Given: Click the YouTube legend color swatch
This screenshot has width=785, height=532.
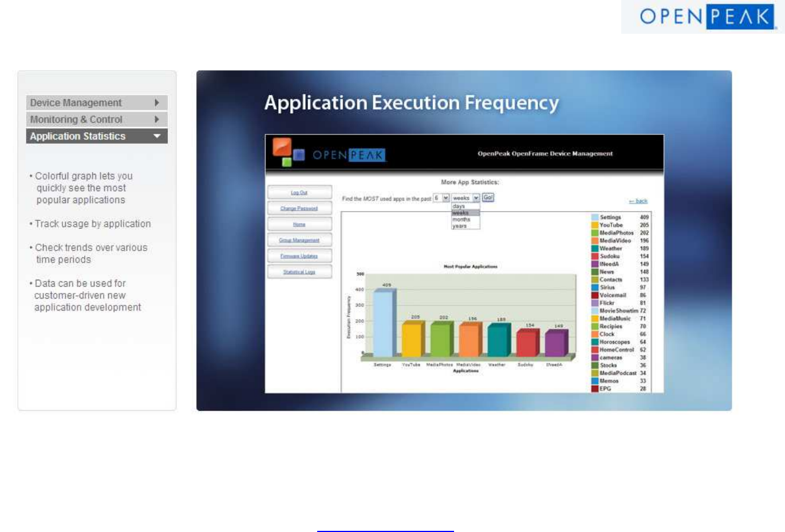Looking at the screenshot, I should coord(595,225).
